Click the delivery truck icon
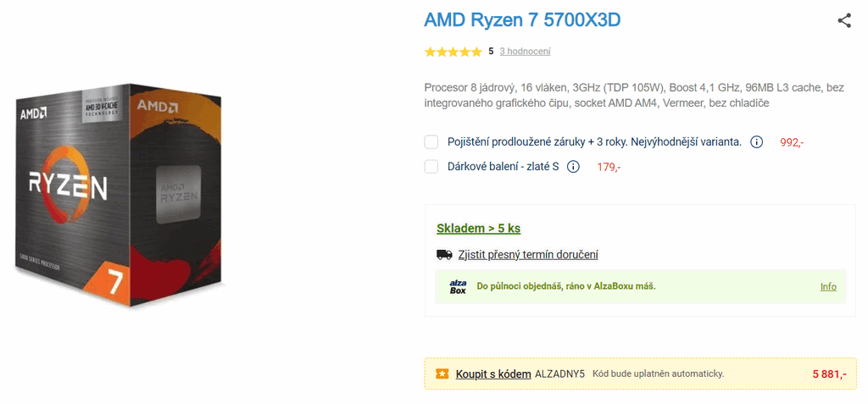This screenshot has width=868, height=404. [444, 255]
